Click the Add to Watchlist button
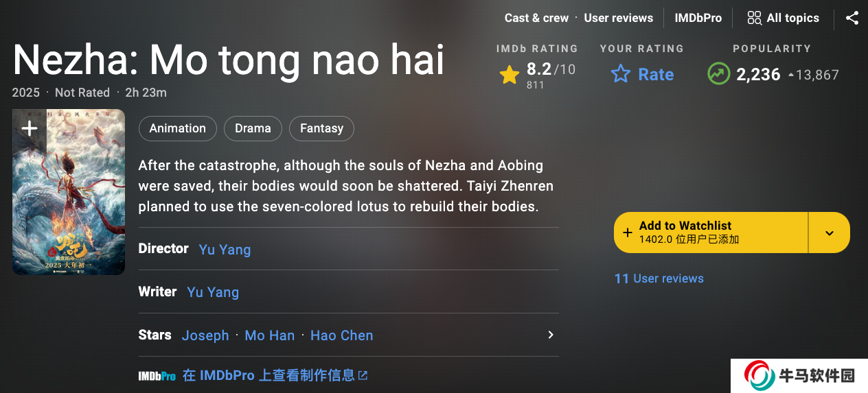The image size is (868, 393). (710, 233)
